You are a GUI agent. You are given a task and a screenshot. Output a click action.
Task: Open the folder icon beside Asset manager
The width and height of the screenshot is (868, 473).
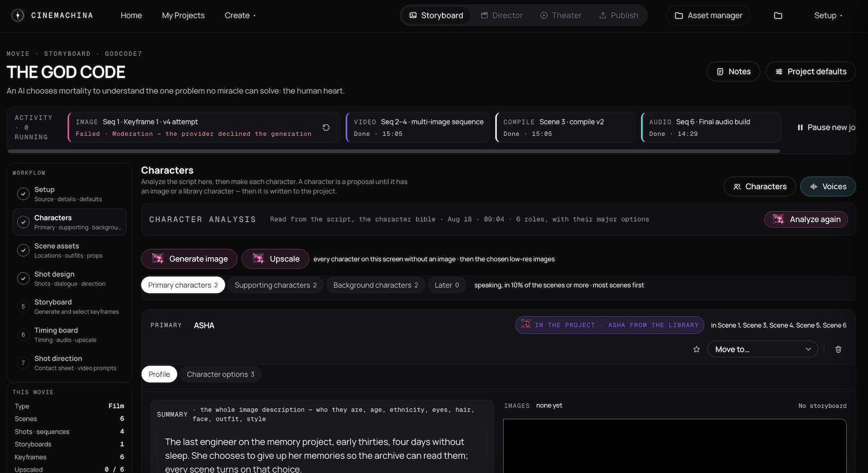[778, 15]
